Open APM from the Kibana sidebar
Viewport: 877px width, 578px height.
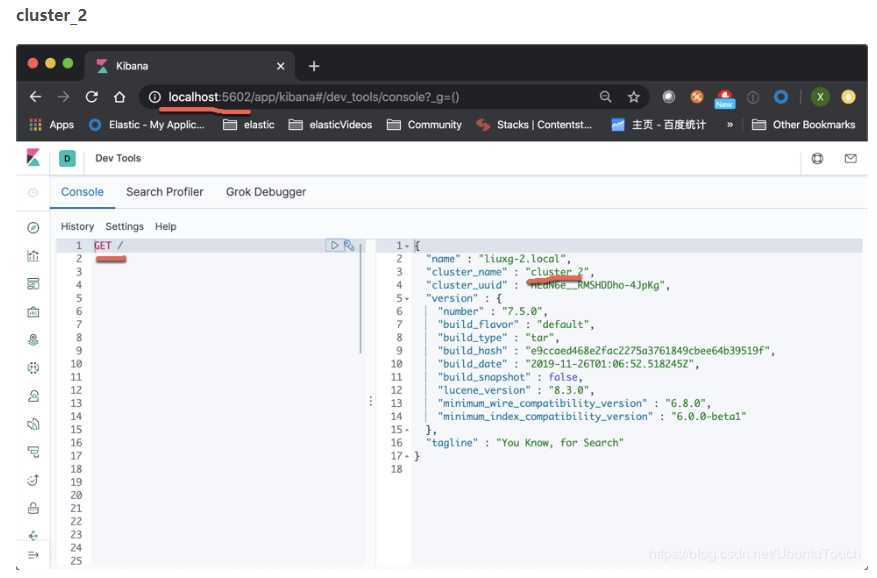pyautogui.click(x=33, y=452)
